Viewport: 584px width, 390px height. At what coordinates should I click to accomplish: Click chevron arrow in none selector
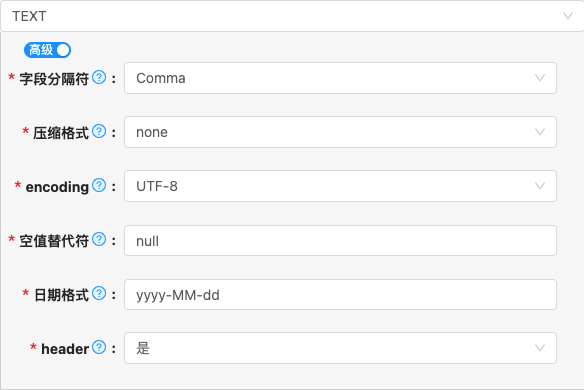tap(540, 132)
